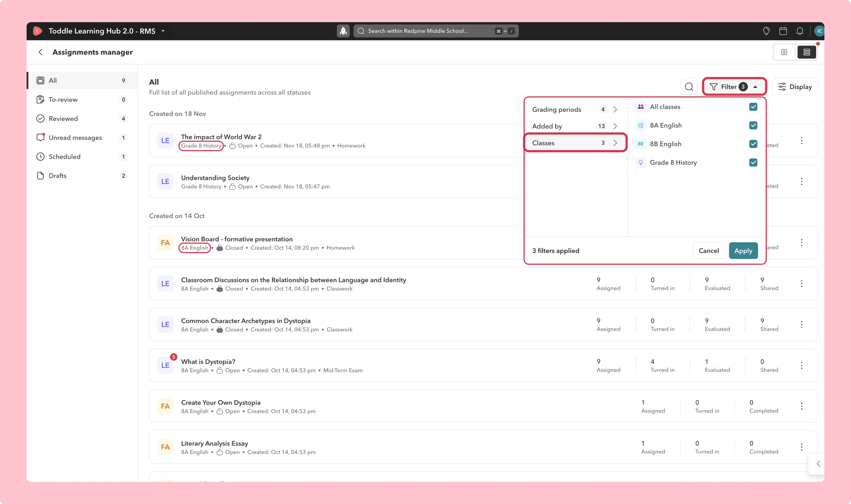Open more options for Understanding Society

click(802, 181)
